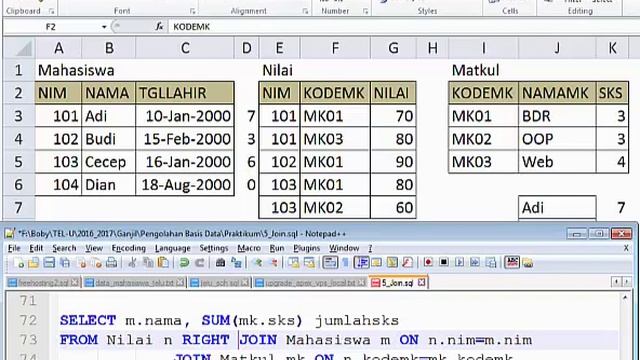Toggle Show all characters pilcrow icon
The image size is (640, 360).
click(x=345, y=262)
